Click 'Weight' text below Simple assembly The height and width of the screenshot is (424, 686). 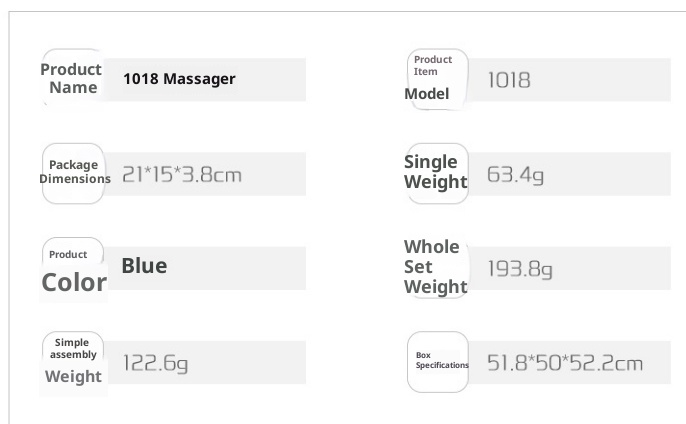pos(73,377)
